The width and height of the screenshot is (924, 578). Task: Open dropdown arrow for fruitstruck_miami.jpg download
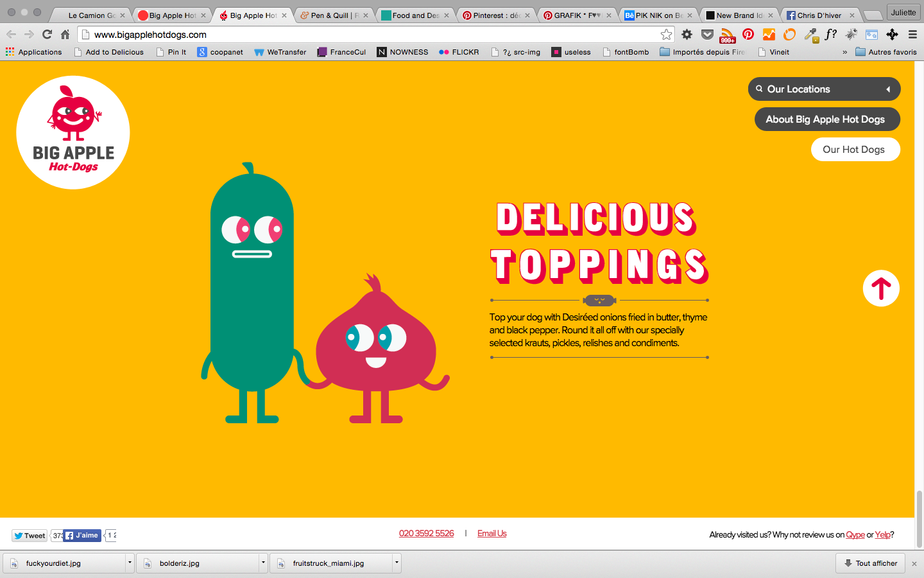(397, 563)
